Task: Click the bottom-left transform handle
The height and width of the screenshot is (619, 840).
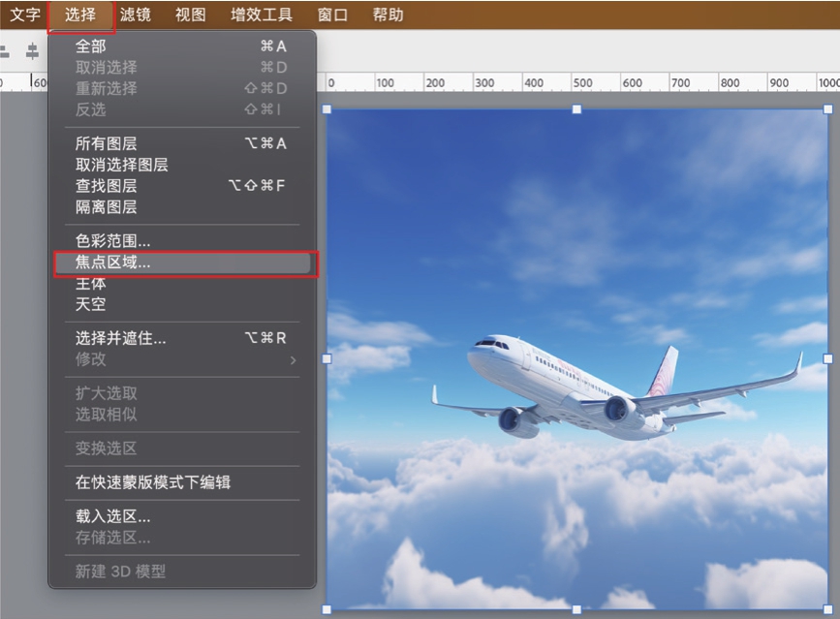Action: [327, 609]
